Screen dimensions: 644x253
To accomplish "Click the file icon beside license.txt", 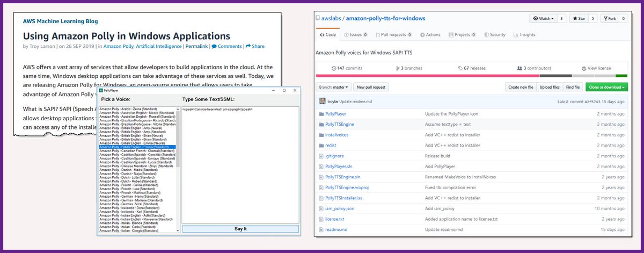I will (x=321, y=219).
